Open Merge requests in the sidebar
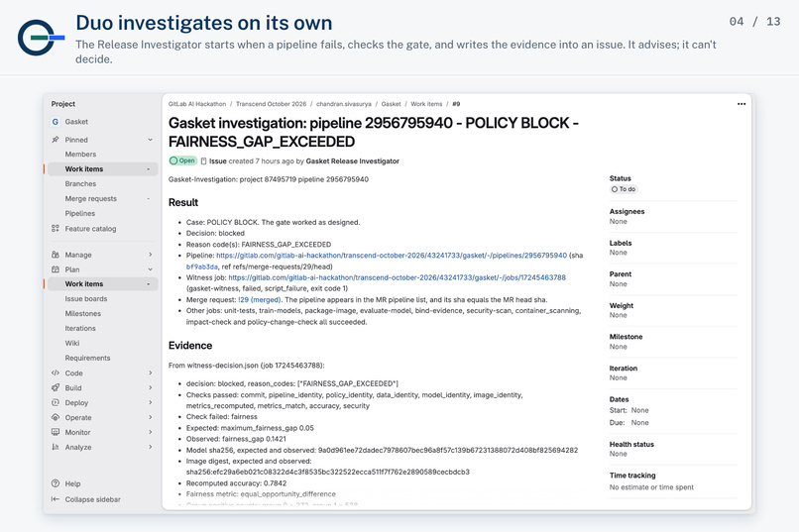 click(x=90, y=198)
